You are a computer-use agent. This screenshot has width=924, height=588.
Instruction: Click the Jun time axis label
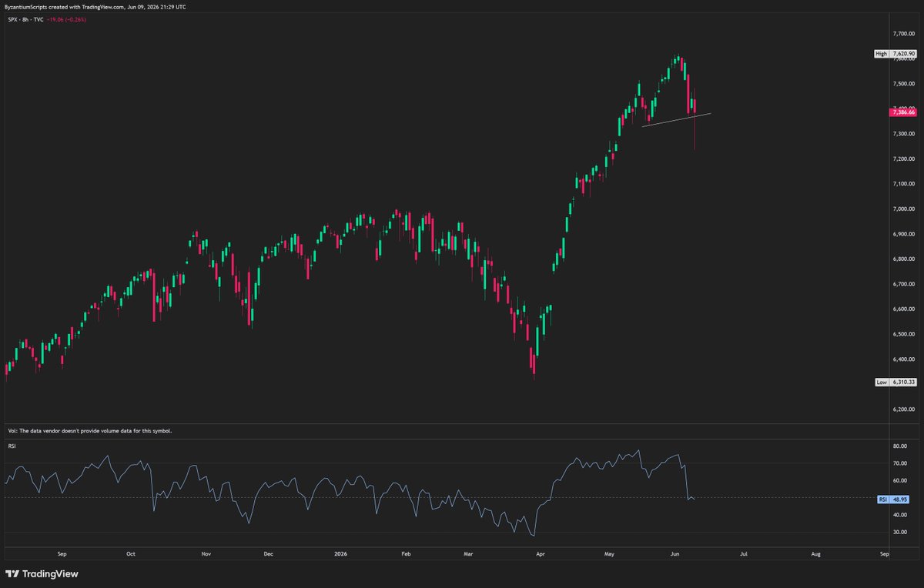click(675, 553)
